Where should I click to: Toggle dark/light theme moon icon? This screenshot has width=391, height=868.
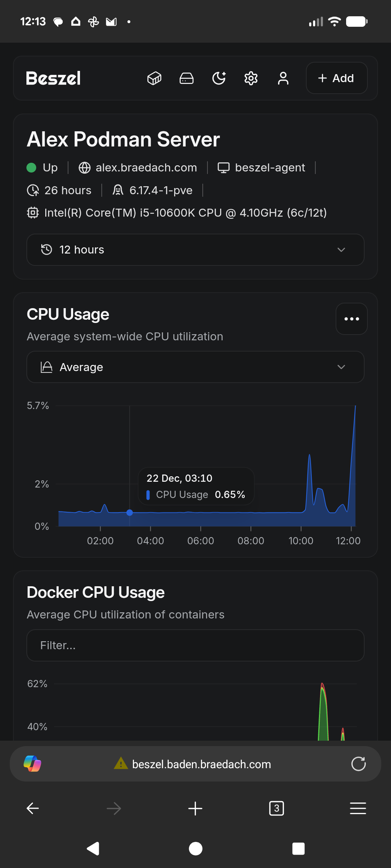pyautogui.click(x=219, y=78)
